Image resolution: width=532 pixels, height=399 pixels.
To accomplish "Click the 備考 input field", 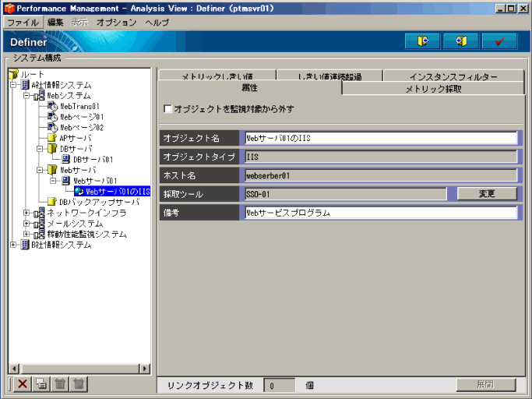I will click(381, 213).
